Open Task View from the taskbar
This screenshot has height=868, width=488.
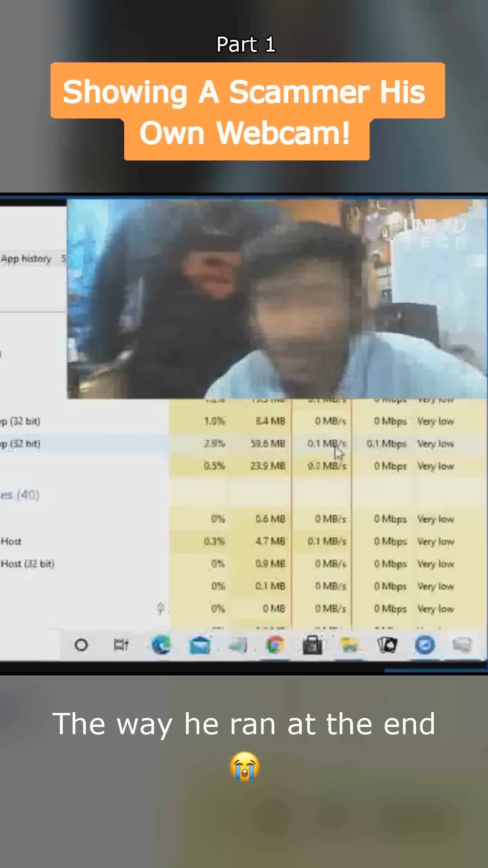point(121,645)
